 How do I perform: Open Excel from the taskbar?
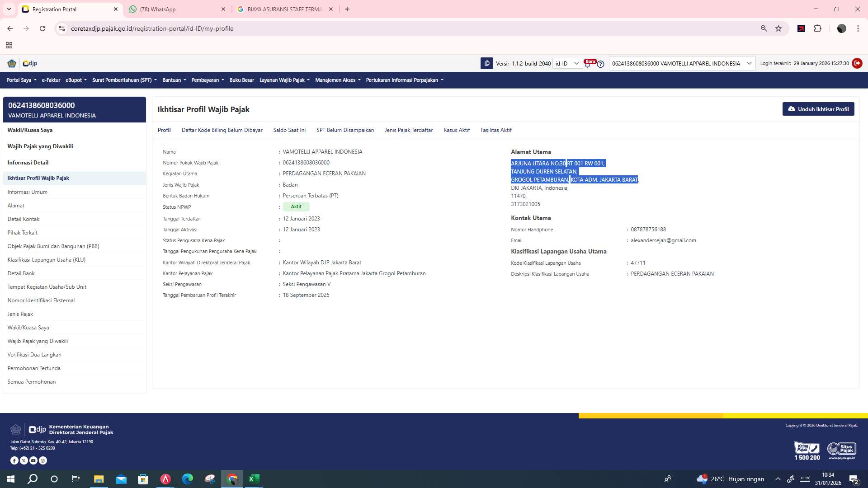pos(254,479)
